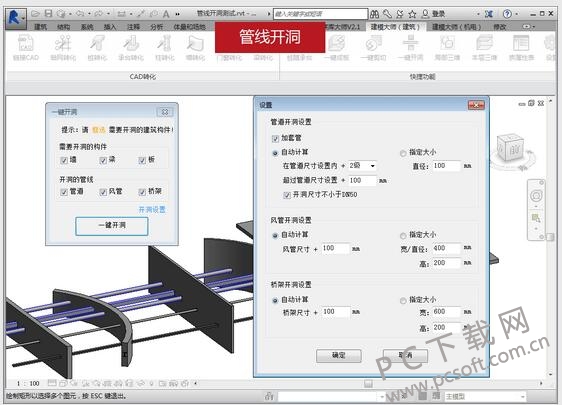
Task: Open the Help dropdown arrow
Action: pos(516,14)
